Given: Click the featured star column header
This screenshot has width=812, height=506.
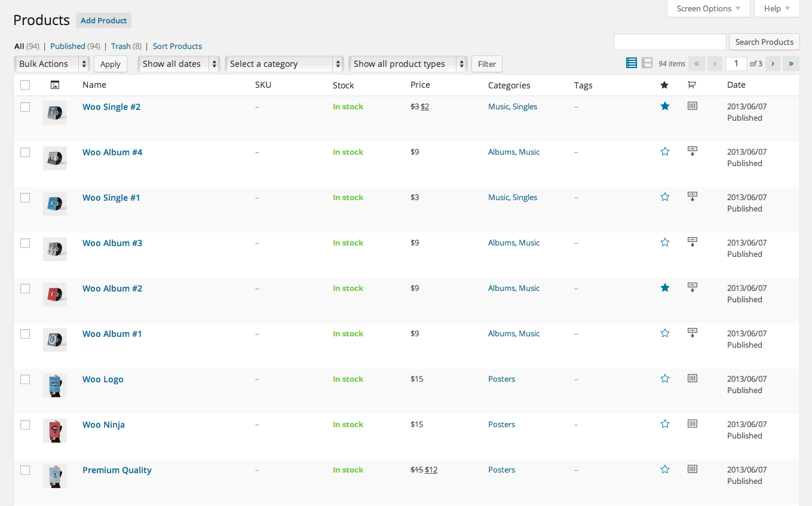Looking at the screenshot, I should coord(664,85).
